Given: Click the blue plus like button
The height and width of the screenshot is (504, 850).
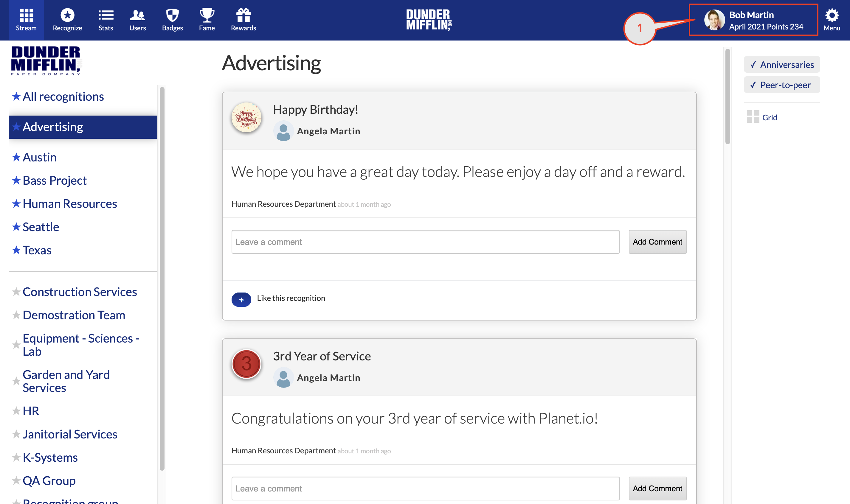Looking at the screenshot, I should [x=241, y=299].
